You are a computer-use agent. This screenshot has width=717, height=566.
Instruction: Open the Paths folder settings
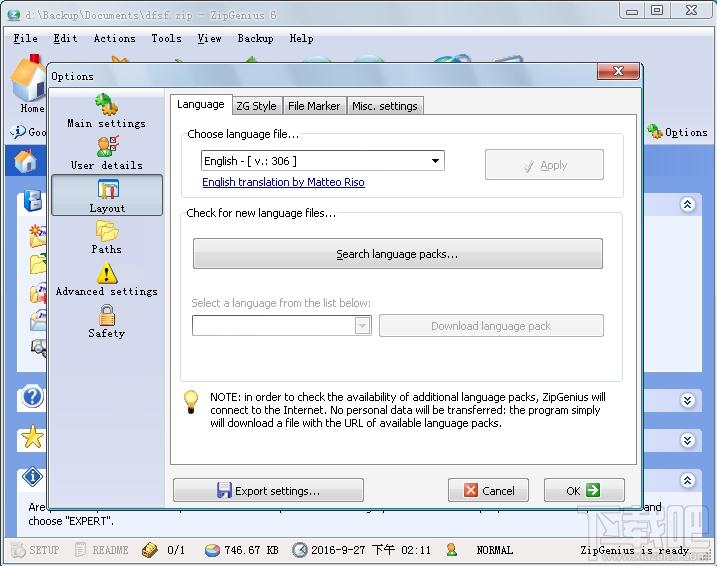[x=107, y=237]
